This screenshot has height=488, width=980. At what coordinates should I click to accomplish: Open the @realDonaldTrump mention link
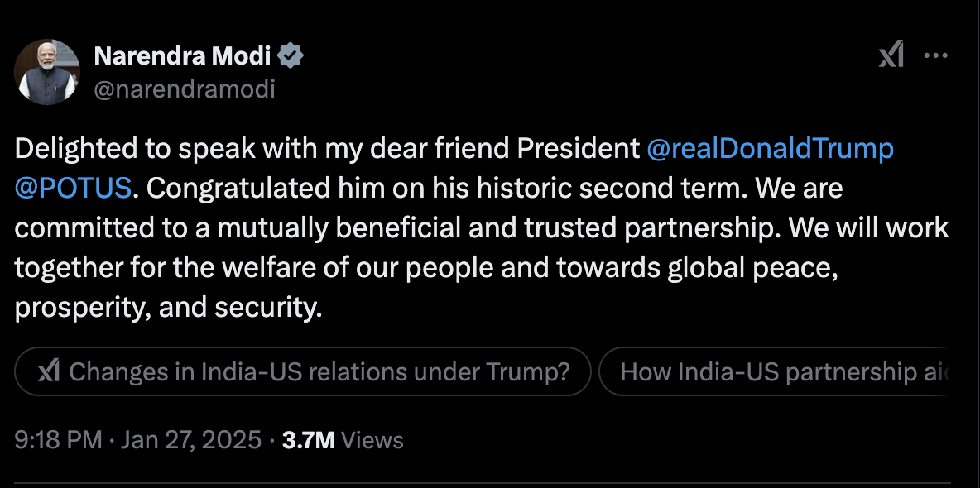click(x=770, y=148)
